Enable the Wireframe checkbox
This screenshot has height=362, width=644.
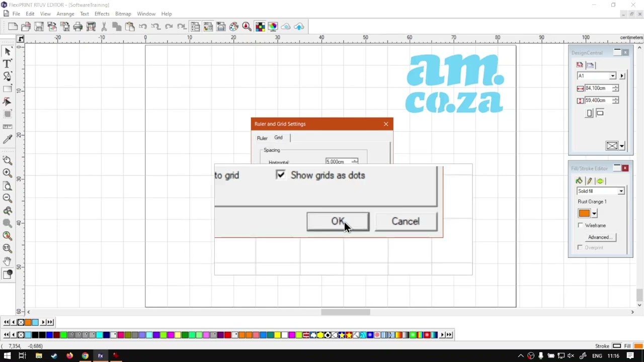581,225
